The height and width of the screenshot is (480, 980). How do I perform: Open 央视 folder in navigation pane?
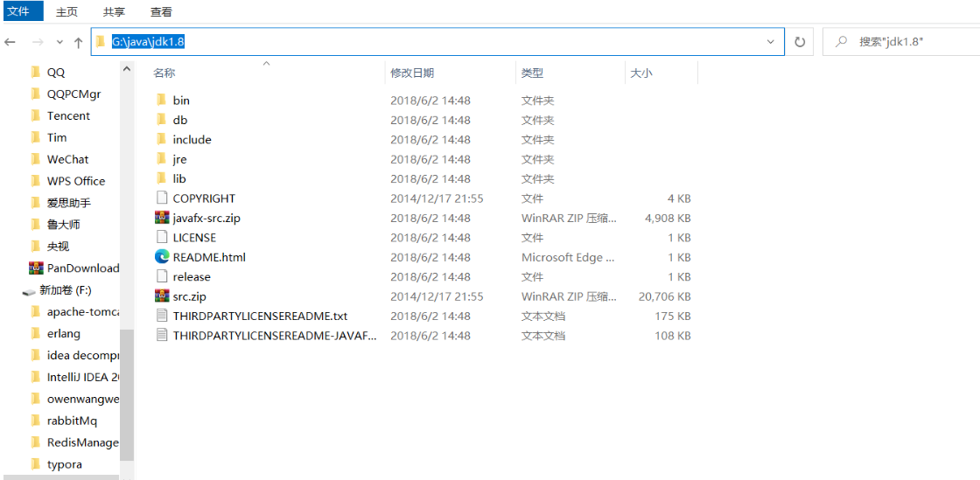point(58,247)
